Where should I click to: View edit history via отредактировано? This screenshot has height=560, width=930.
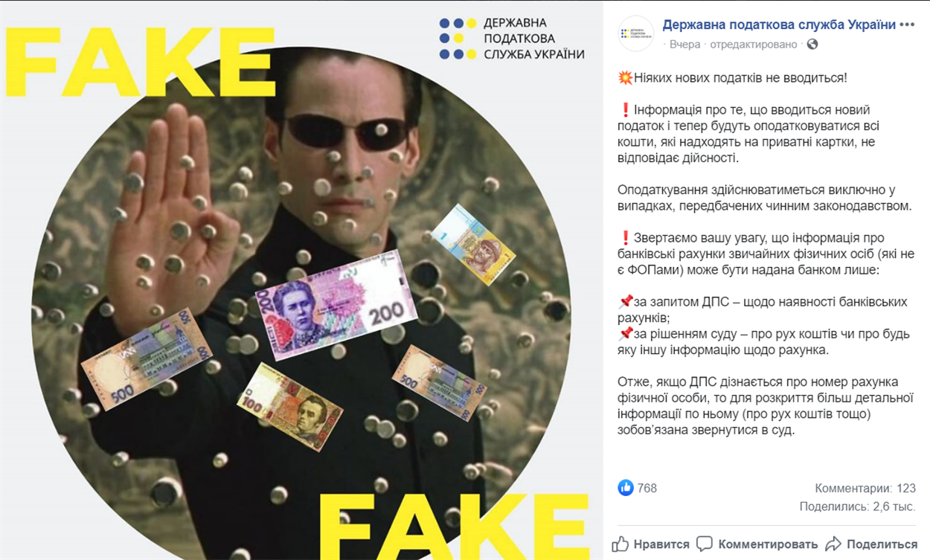754,44
